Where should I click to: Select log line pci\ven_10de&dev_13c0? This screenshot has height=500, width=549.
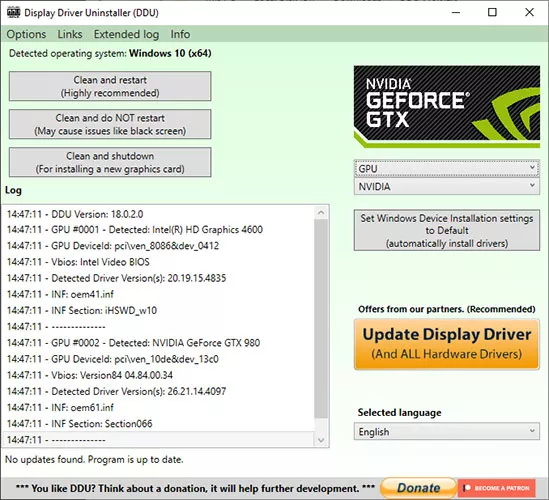tap(113, 359)
